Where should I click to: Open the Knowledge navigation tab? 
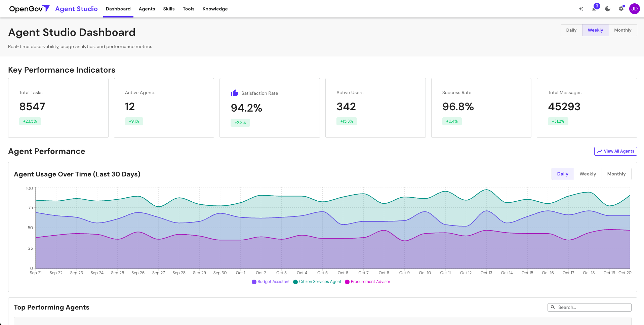(215, 9)
